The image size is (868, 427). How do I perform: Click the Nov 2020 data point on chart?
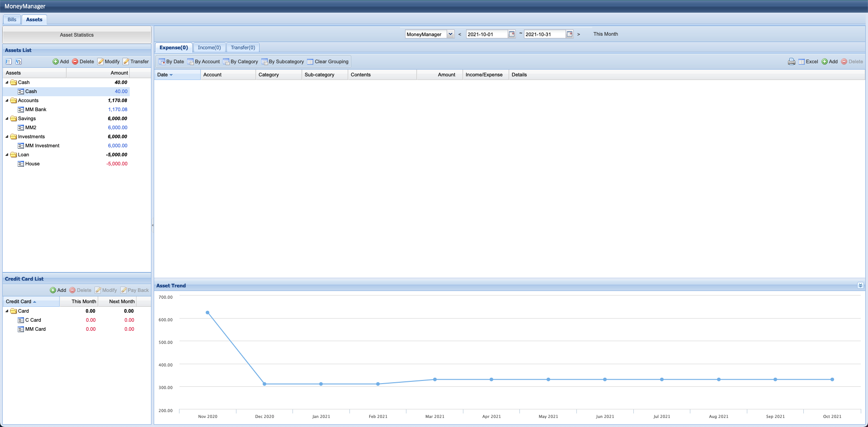pyautogui.click(x=208, y=313)
